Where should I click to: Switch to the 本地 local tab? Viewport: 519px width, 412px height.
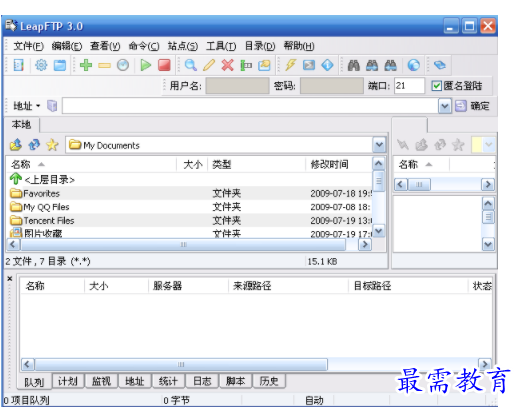(21, 125)
